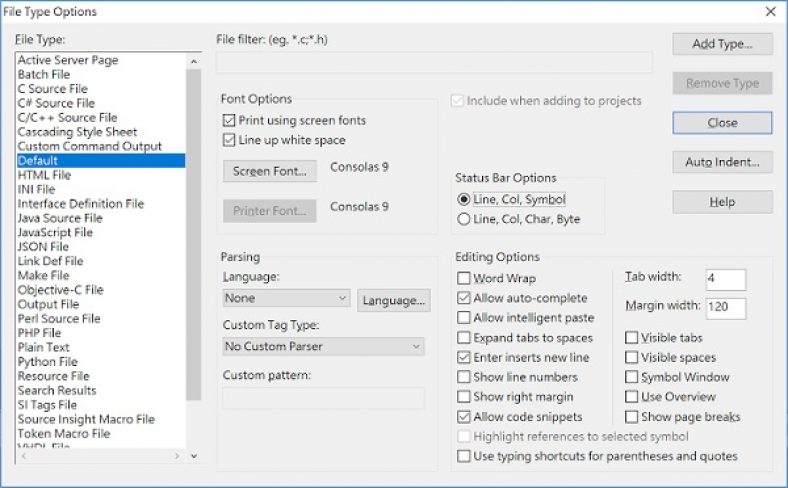Enable Expand tabs to spaces
This screenshot has width=788, height=488.
464,338
